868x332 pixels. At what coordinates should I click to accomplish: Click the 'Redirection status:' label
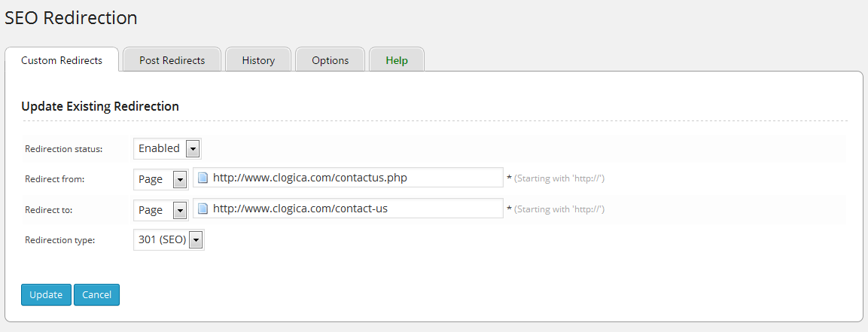(63, 149)
